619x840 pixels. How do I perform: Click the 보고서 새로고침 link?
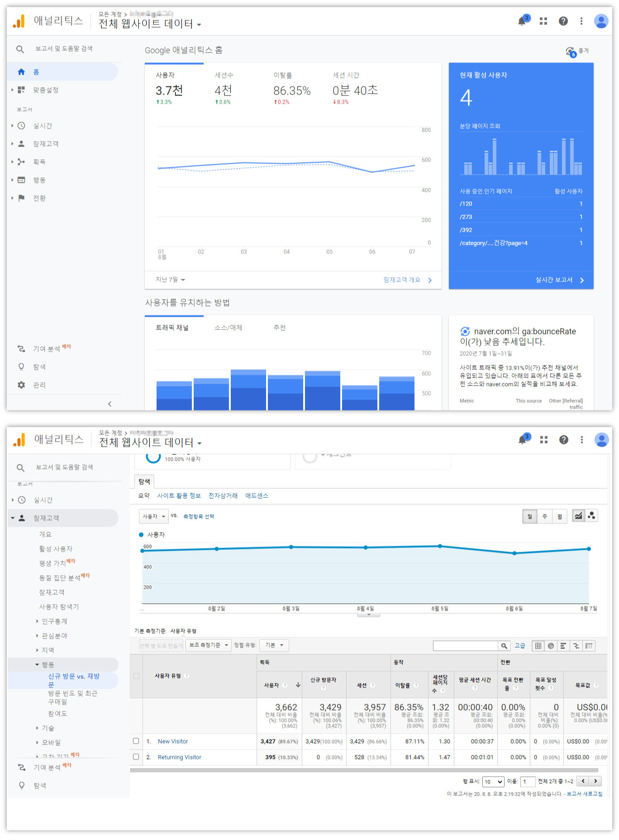tap(585, 794)
